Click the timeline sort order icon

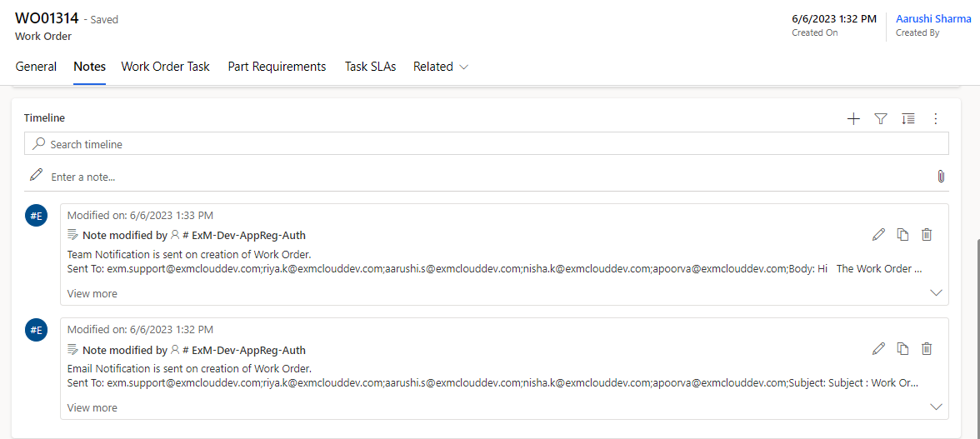[908, 119]
